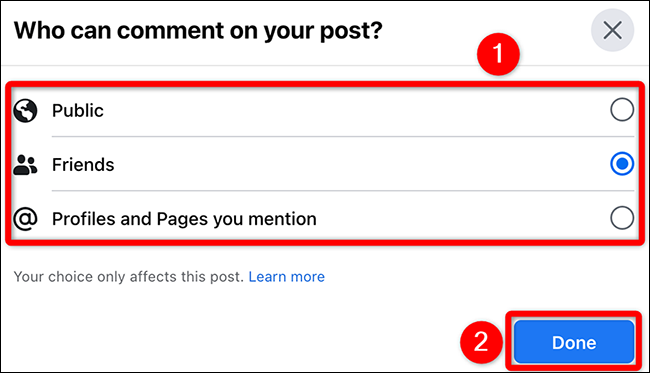Viewport: 650px width, 373px height.
Task: Select the Profiles and Pages radio button
Action: [622, 218]
